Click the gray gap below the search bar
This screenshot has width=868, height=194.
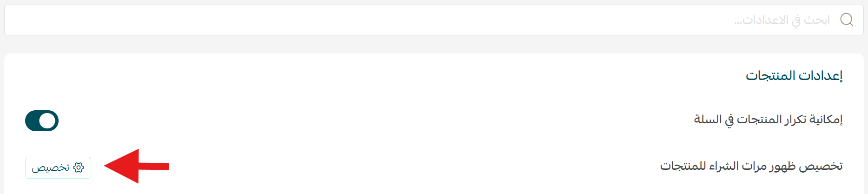pyautogui.click(x=434, y=44)
